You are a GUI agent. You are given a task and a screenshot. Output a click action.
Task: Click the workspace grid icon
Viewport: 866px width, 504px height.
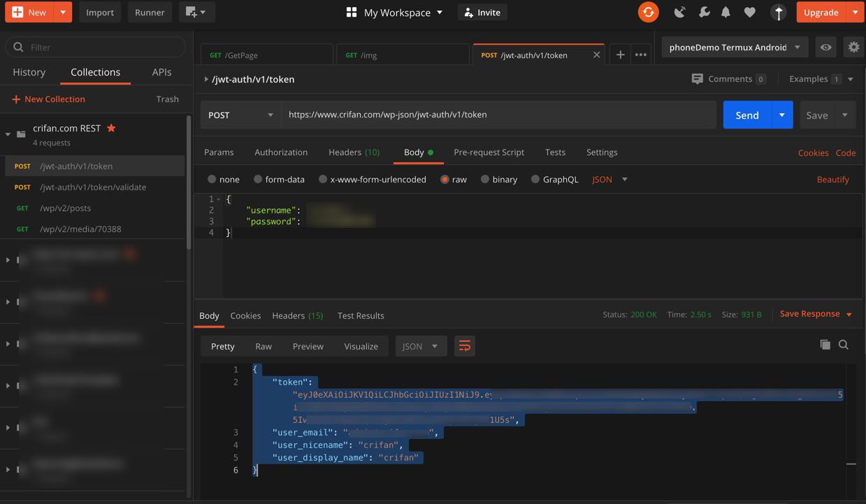coord(352,12)
